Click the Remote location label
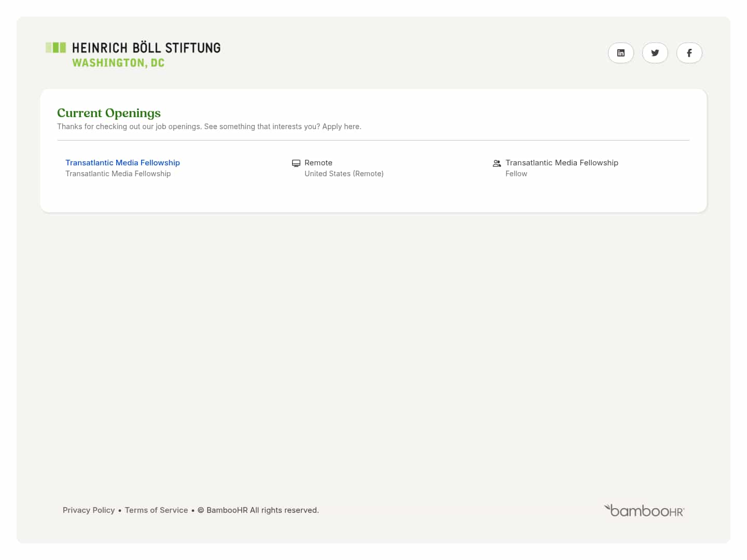 pos(319,163)
